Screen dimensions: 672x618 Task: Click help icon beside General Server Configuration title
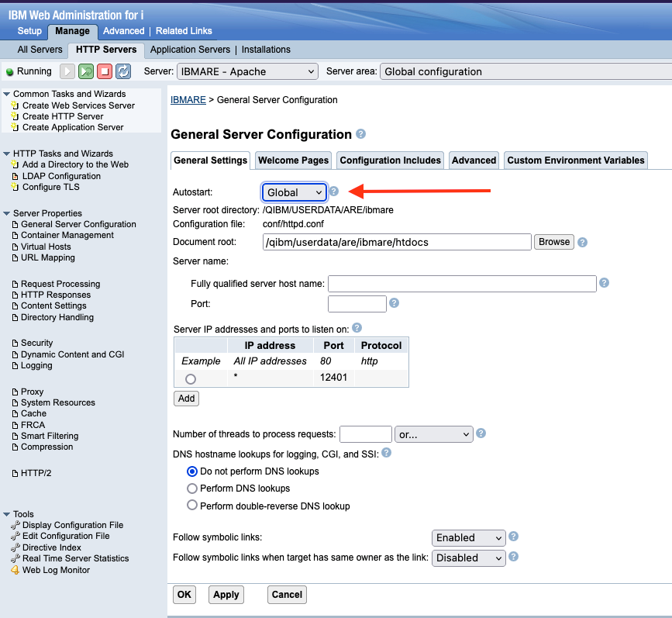[x=361, y=134]
